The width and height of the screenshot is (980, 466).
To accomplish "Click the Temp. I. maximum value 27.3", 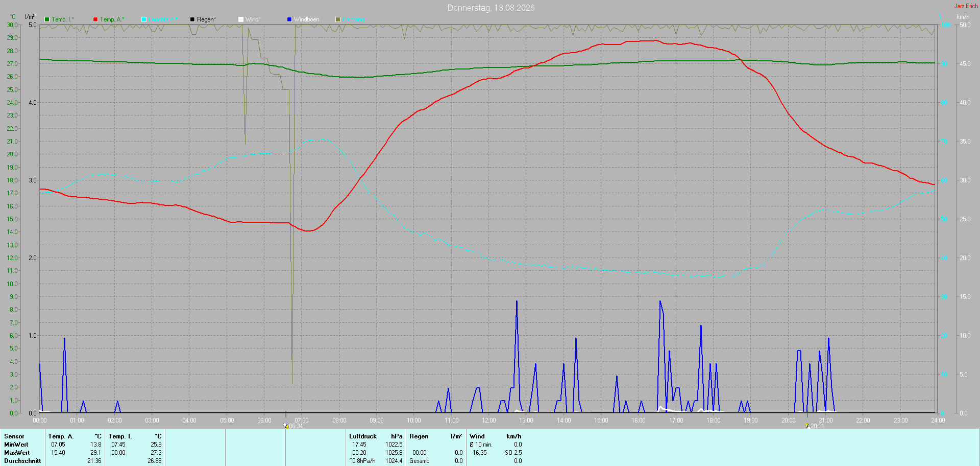I will click(156, 453).
